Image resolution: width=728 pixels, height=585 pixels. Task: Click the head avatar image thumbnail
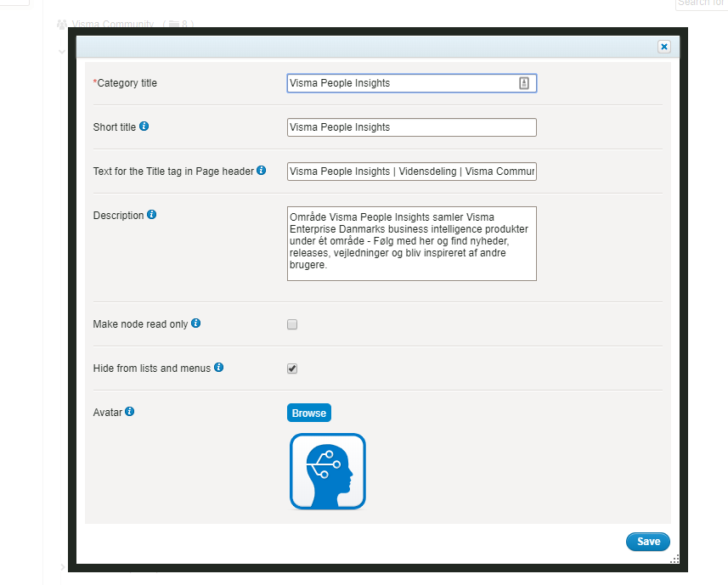[x=328, y=471]
